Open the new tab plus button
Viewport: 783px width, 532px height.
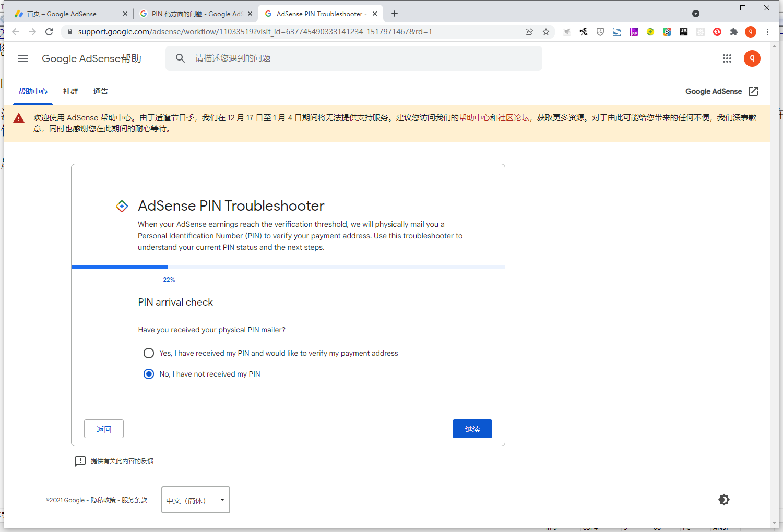[x=395, y=14]
